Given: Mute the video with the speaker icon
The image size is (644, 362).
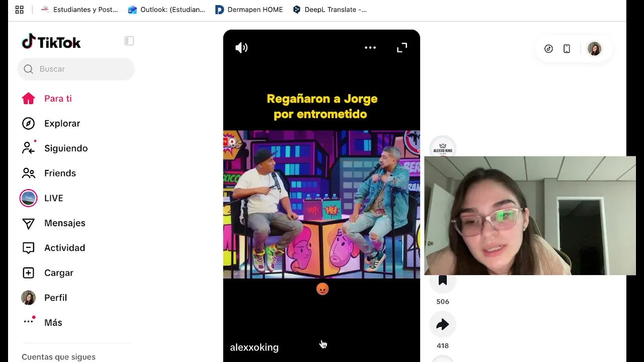Looking at the screenshot, I should [242, 48].
